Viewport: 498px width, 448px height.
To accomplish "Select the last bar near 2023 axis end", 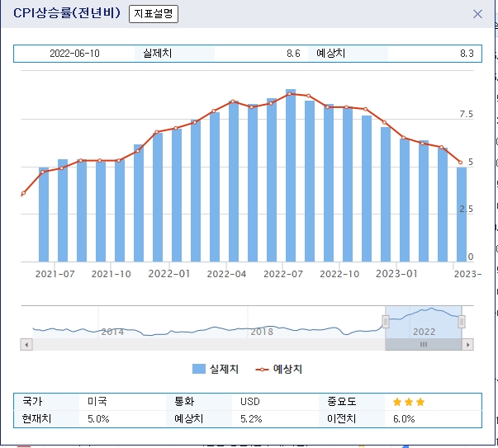I will (462, 215).
